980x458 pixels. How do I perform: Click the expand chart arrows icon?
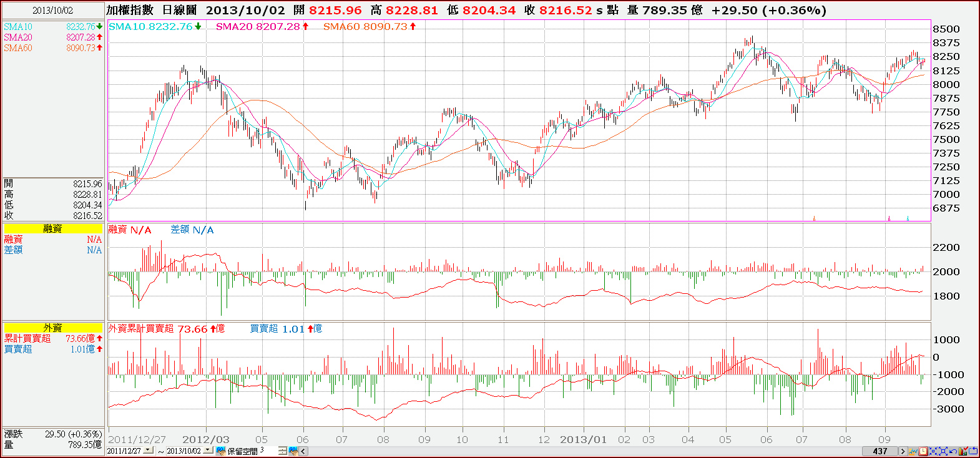coord(943,451)
